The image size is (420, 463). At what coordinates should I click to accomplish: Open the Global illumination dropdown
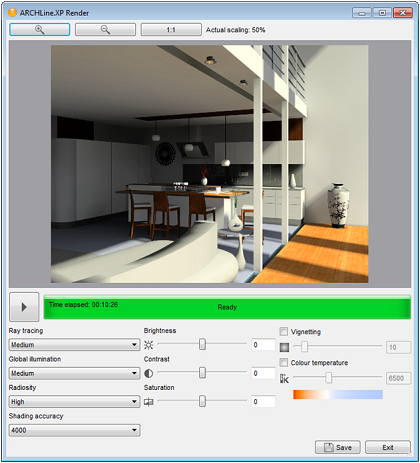(x=74, y=373)
